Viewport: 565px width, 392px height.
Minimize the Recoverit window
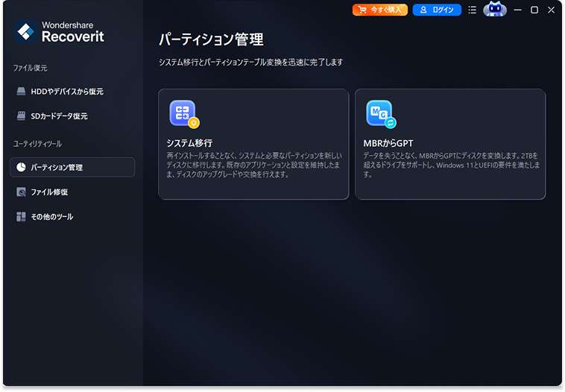(518, 10)
